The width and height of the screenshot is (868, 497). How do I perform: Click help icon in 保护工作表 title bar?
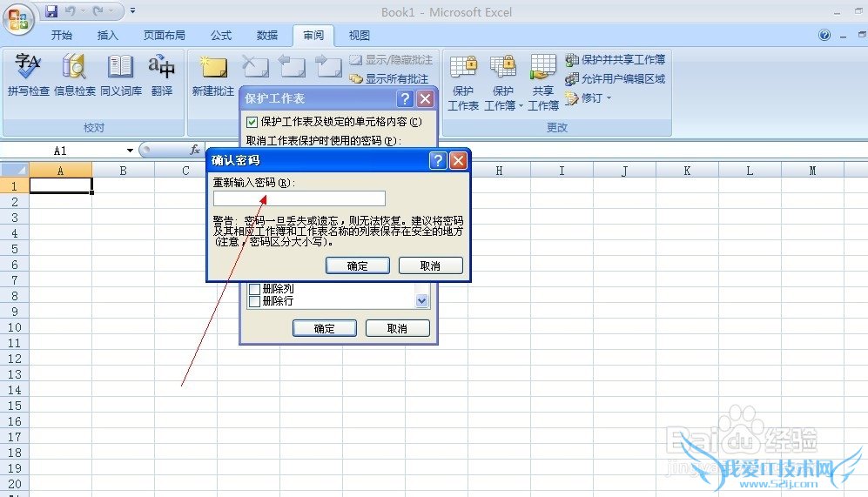point(405,98)
